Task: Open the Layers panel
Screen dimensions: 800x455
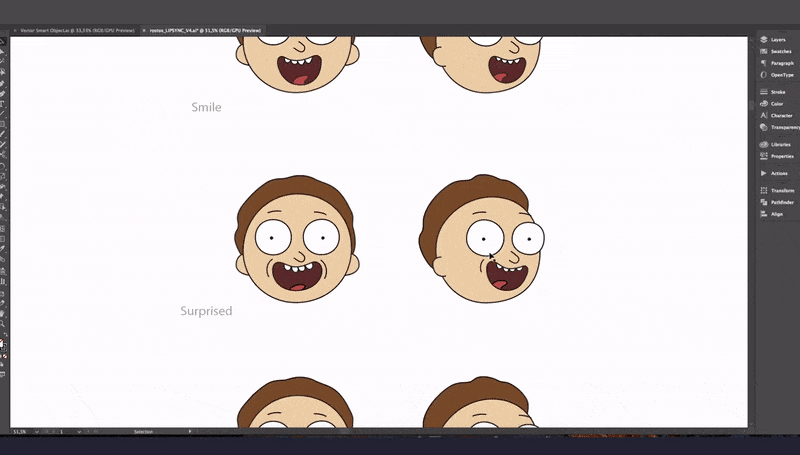Action: point(774,39)
